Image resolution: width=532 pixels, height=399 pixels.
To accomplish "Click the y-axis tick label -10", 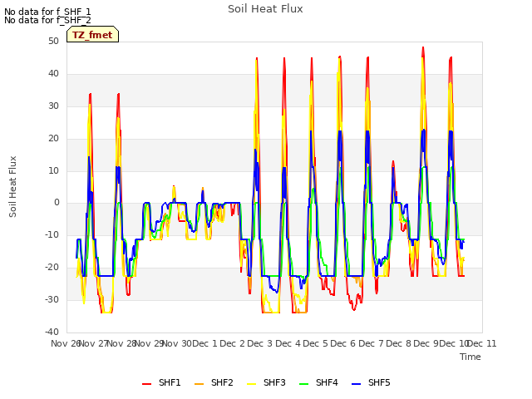I will click(x=52, y=234).
